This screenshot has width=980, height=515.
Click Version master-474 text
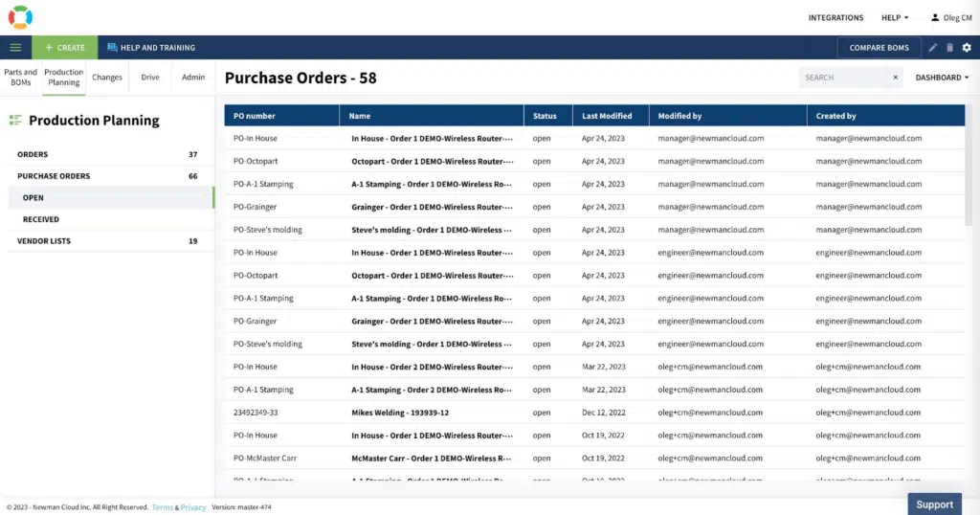point(242,507)
